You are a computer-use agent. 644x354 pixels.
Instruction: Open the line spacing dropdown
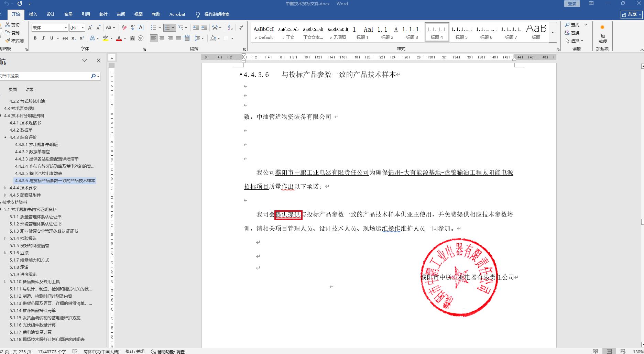199,38
